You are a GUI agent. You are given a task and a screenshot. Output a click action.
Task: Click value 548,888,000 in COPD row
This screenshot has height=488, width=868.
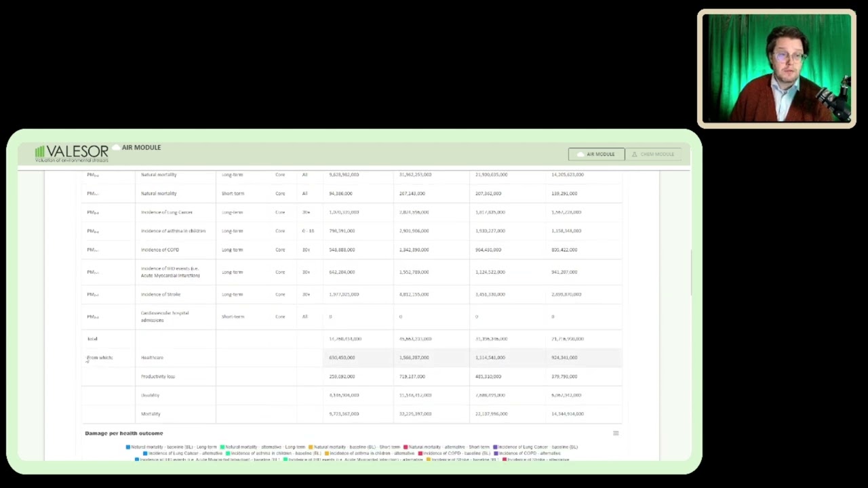tap(342, 250)
